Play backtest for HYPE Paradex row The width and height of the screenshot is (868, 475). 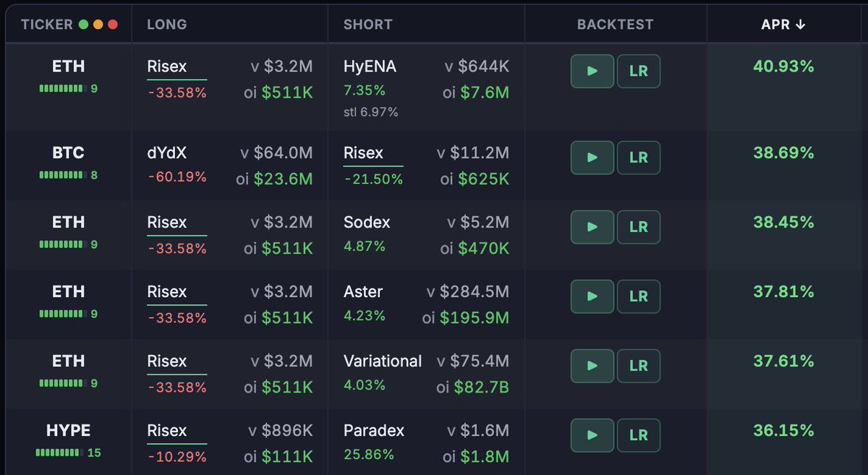tap(592, 435)
